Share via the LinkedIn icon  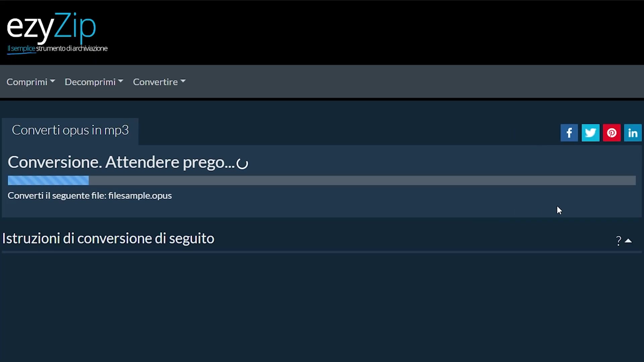point(633,133)
